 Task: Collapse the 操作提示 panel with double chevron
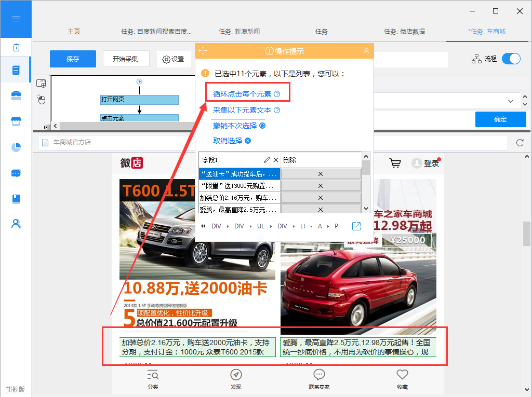(x=366, y=50)
